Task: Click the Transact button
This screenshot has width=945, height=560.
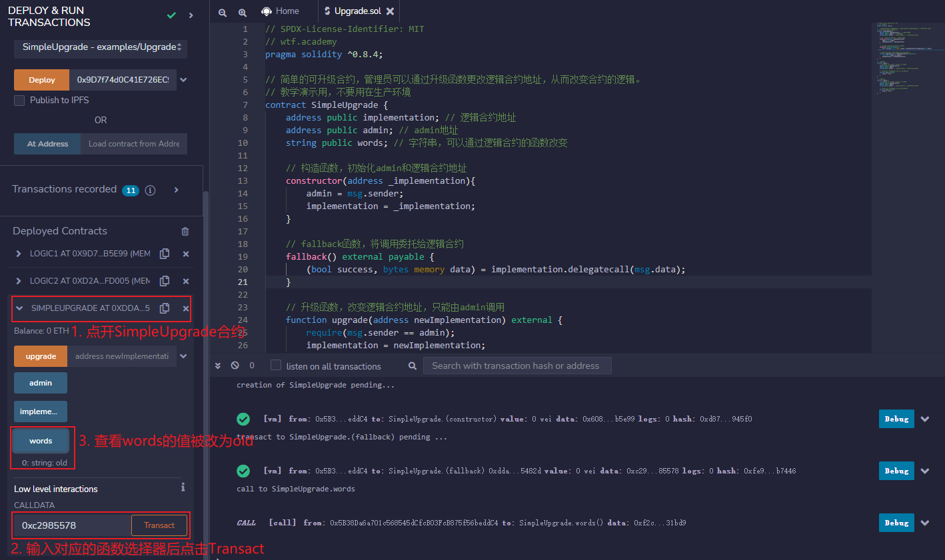Action: coord(159,525)
